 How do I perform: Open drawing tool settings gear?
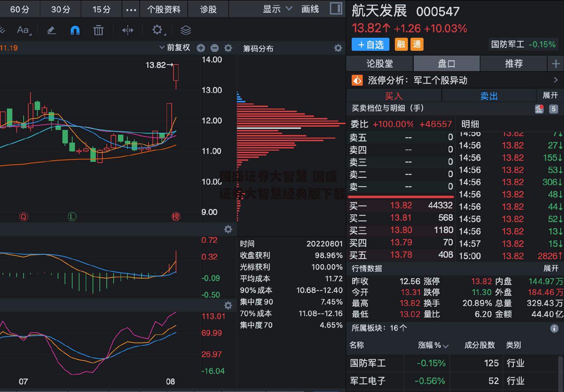click(158, 30)
